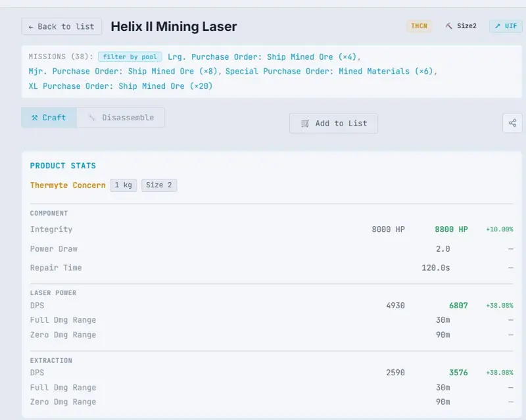
Task: Click the Laser Power DPS value 6807
Action: point(458,306)
